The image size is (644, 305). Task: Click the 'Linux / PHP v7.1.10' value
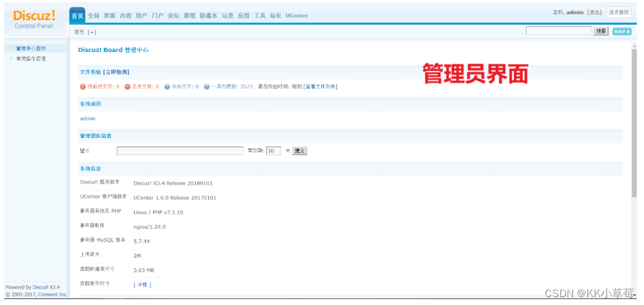[158, 212]
